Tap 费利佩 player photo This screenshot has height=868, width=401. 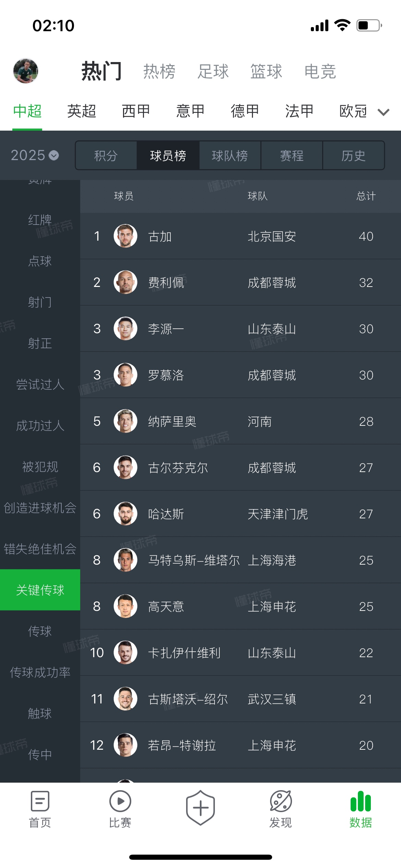pos(125,282)
